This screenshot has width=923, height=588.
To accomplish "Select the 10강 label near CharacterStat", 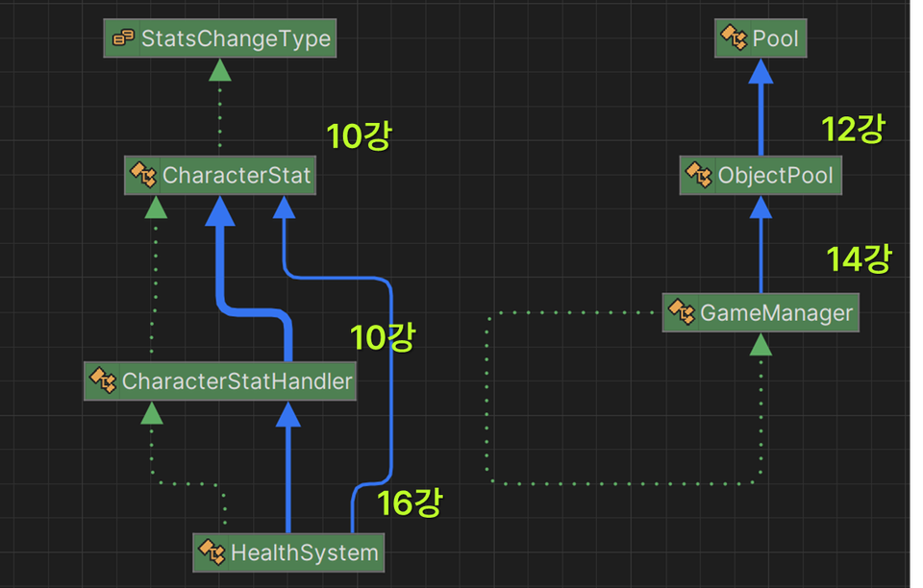I will pyautogui.click(x=360, y=136).
